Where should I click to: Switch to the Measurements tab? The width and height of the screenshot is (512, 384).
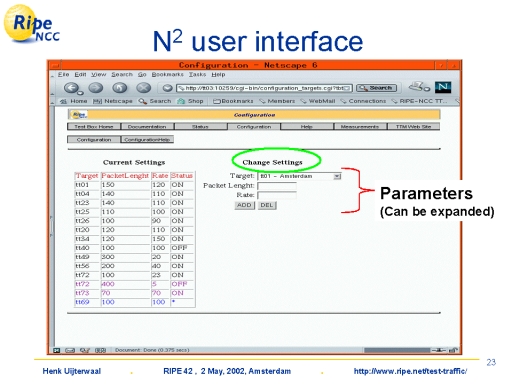point(360,127)
